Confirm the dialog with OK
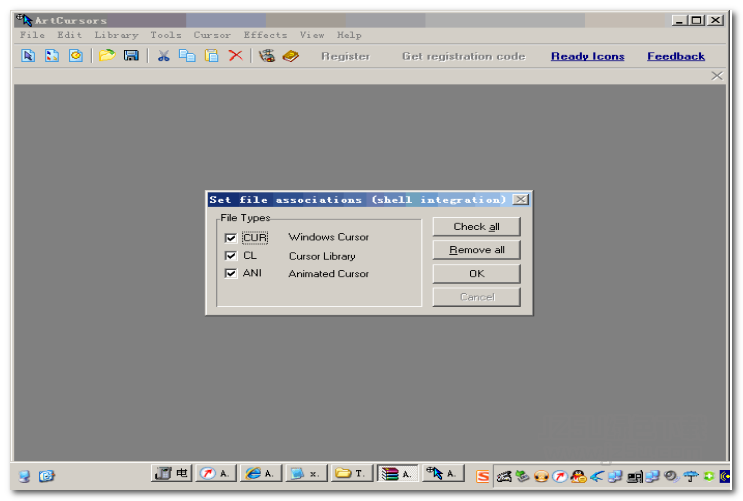This screenshot has width=743, height=501. 476,273
